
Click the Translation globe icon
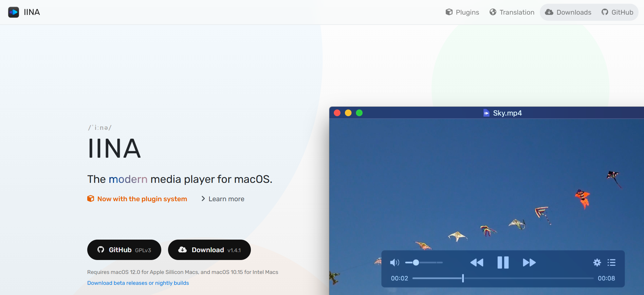click(493, 12)
